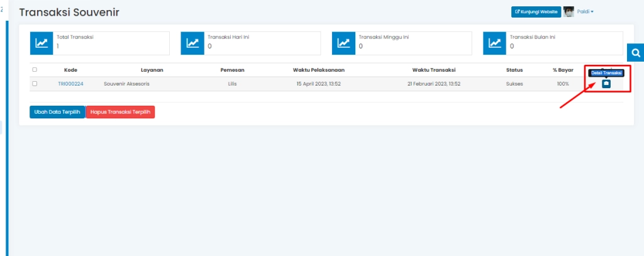The width and height of the screenshot is (644, 256).
Task: Select the TRI000224 row checkbox
Action: [x=35, y=84]
